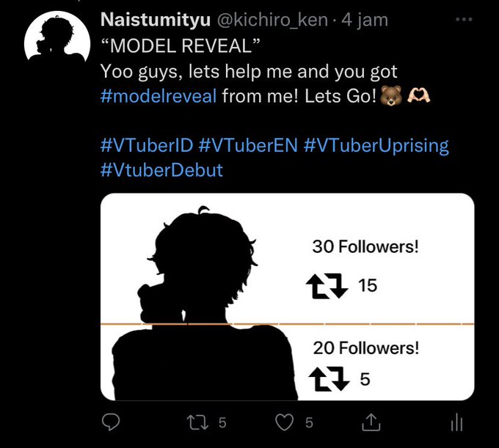Open the @kichiro_ken handle link
This screenshot has height=448, width=499.
pos(272,20)
